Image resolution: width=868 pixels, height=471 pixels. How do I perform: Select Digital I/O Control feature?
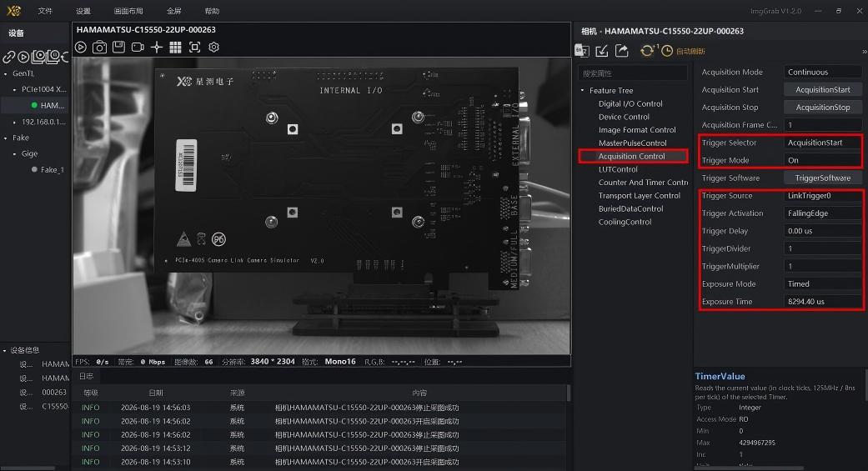coord(630,103)
